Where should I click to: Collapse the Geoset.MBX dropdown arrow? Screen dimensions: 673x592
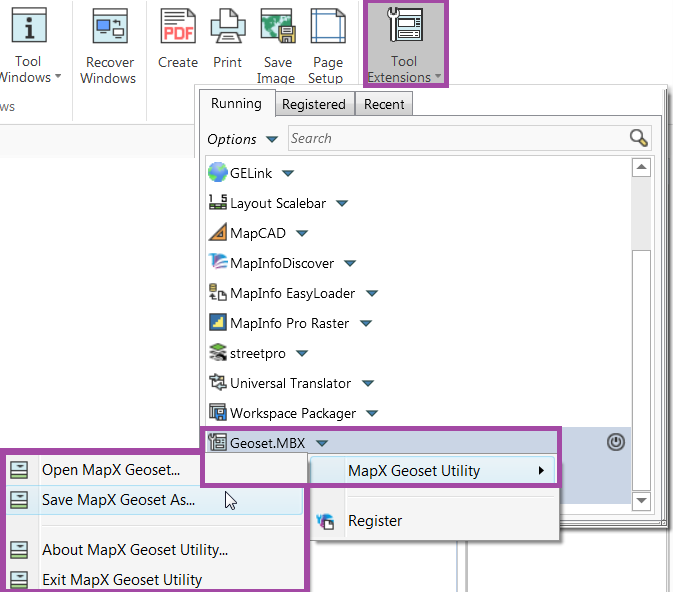point(322,443)
